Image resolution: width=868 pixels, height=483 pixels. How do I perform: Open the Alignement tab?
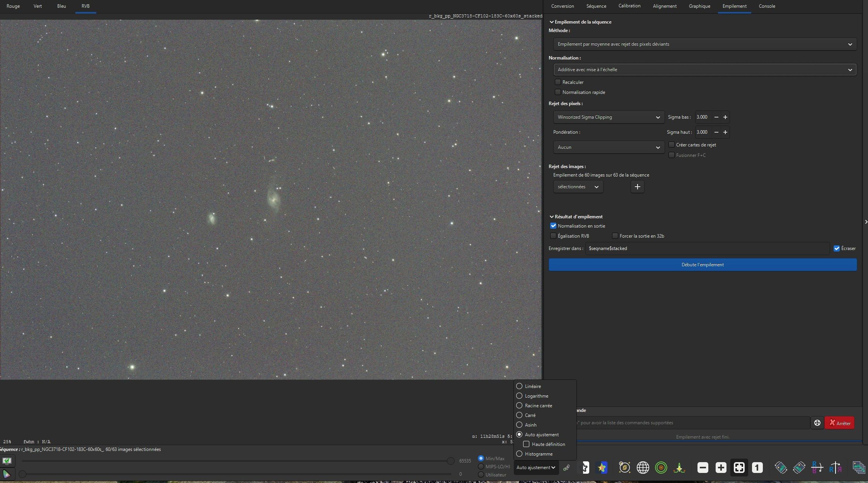point(665,6)
